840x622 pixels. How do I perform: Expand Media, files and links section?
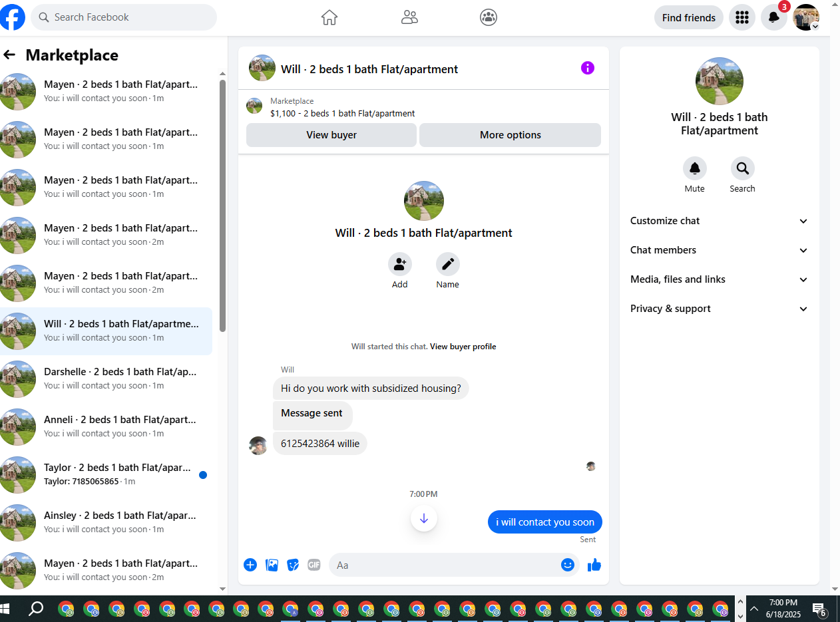point(720,279)
